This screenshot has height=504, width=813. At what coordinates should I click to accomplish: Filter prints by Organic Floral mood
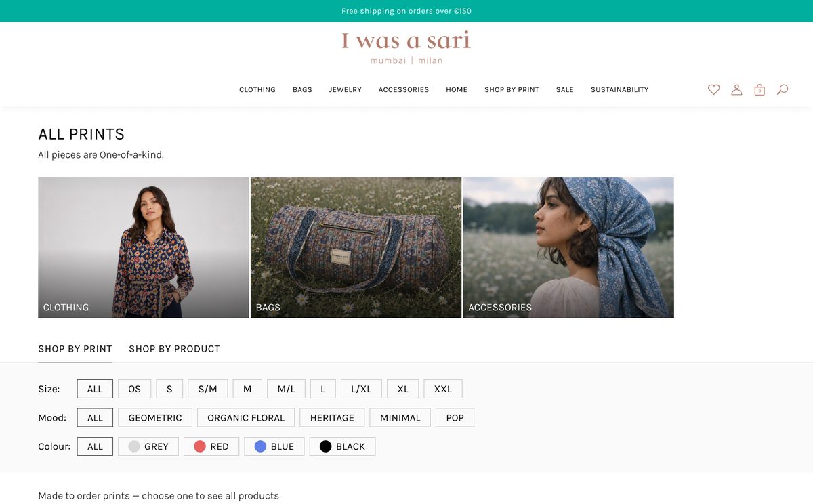point(246,418)
